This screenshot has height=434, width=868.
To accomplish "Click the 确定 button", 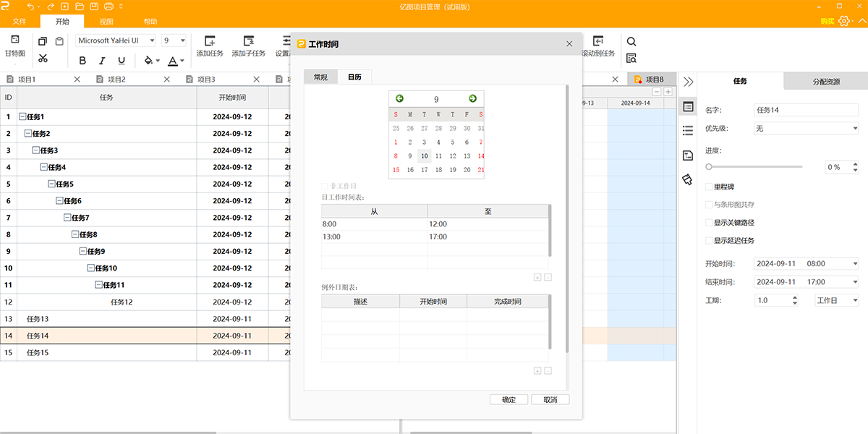I will point(509,400).
